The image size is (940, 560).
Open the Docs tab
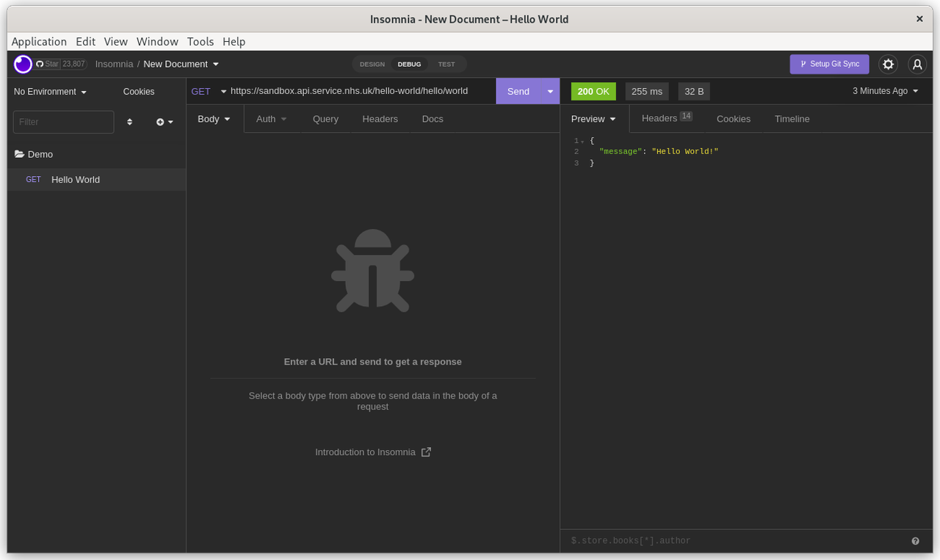click(x=433, y=119)
